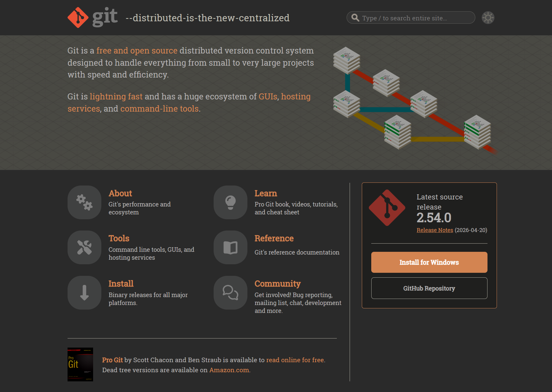Open the Community chat bubbles icon
This screenshot has height=392, width=552.
(x=230, y=293)
